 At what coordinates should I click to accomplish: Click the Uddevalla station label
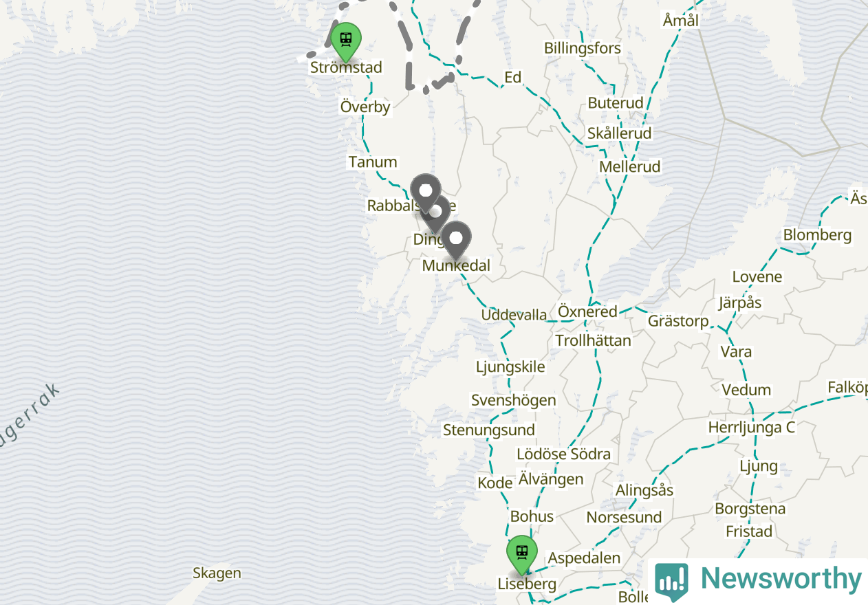pyautogui.click(x=514, y=315)
